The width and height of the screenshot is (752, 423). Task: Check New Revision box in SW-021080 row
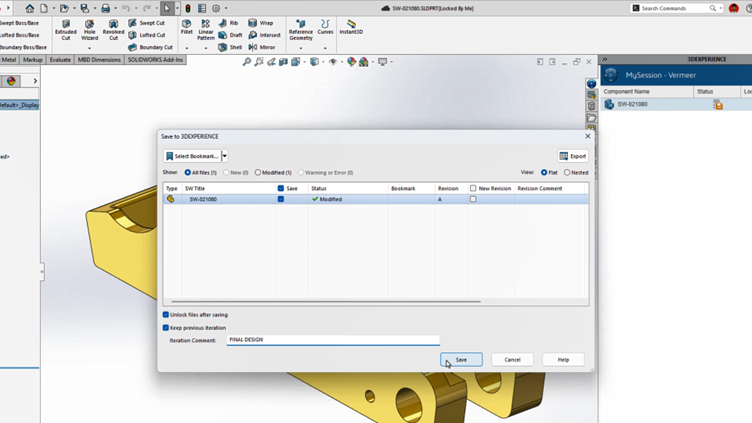pos(473,199)
